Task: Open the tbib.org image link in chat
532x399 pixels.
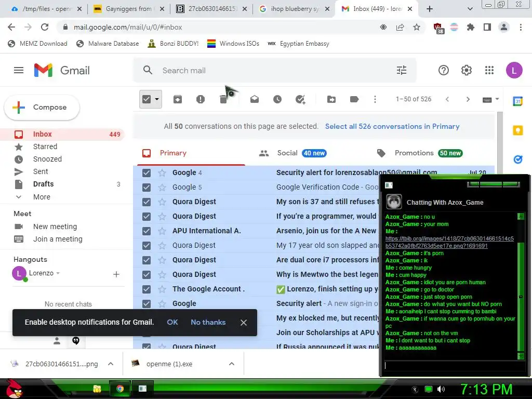Action: click(449, 242)
